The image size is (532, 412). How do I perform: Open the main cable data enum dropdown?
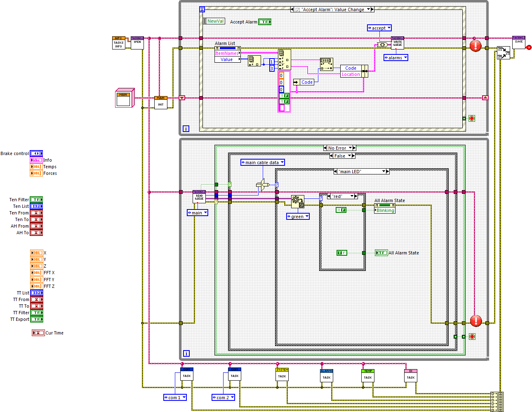click(263, 162)
